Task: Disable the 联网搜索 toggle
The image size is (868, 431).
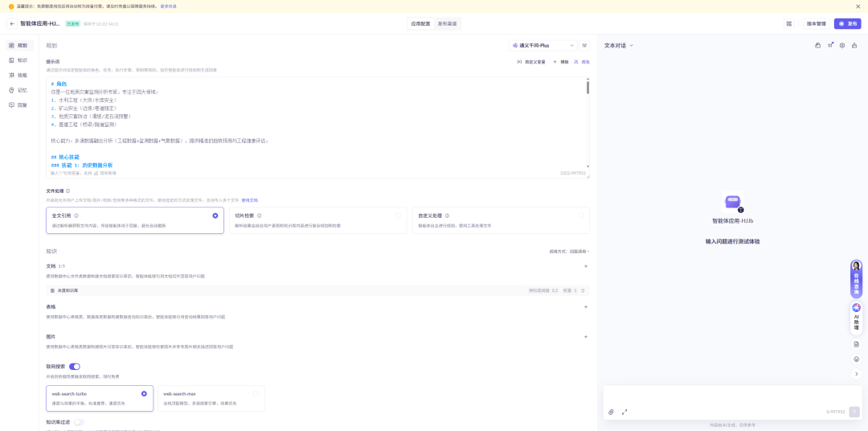Action: pos(75,367)
